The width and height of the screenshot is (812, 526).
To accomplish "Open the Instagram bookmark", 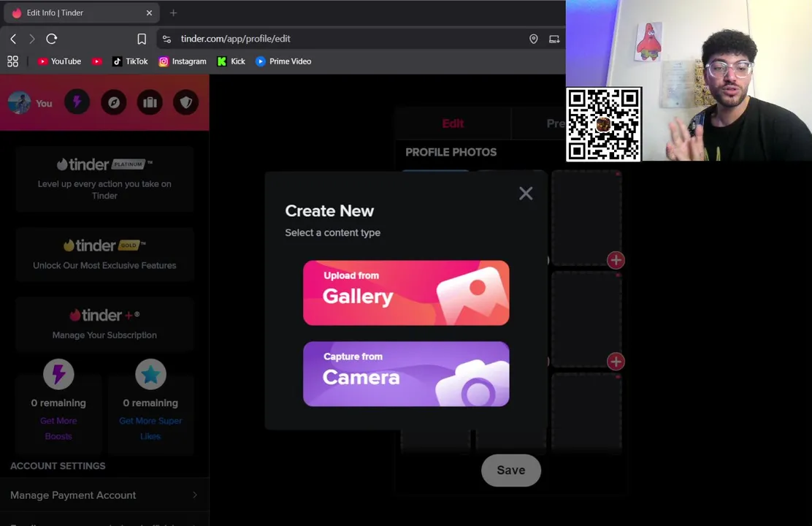I will (183, 61).
